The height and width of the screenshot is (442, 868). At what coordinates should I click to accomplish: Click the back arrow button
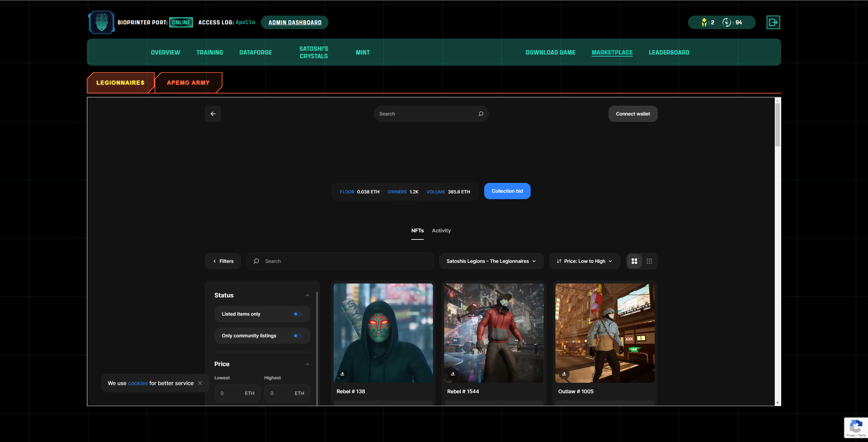pyautogui.click(x=213, y=114)
